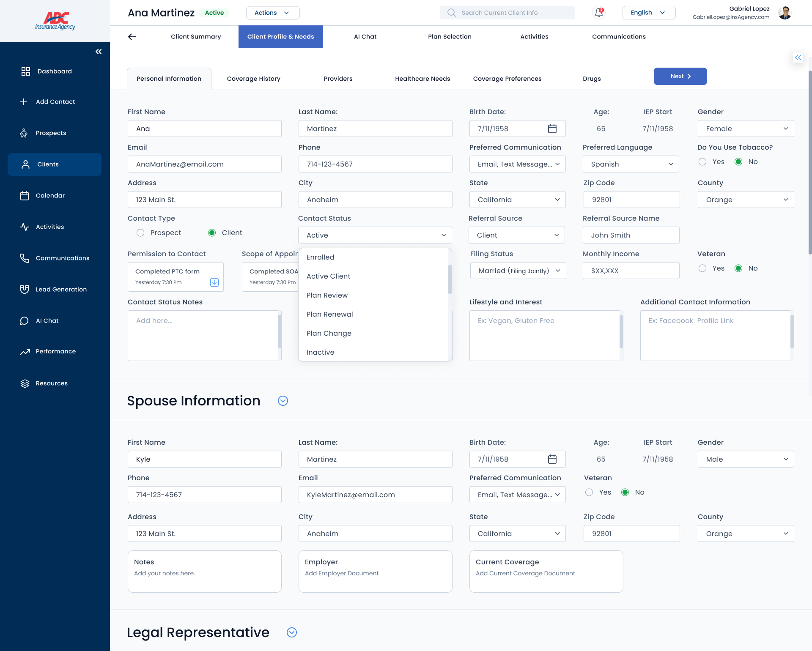This screenshot has width=812, height=651.
Task: Select Prospect as the Contact Type
Action: tap(140, 232)
